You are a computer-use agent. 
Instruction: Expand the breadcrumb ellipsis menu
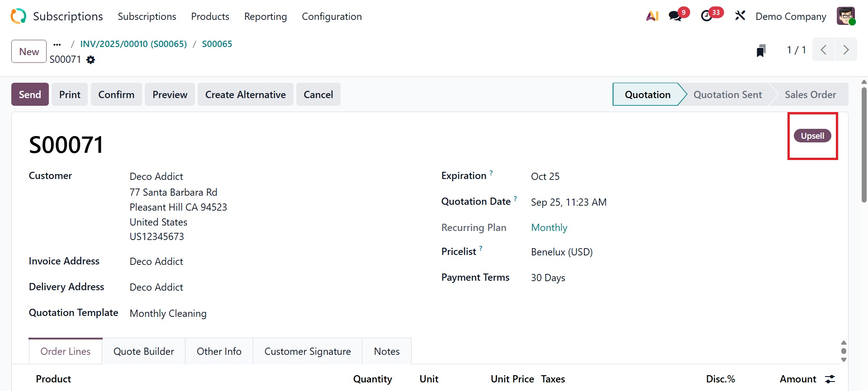tap(57, 44)
